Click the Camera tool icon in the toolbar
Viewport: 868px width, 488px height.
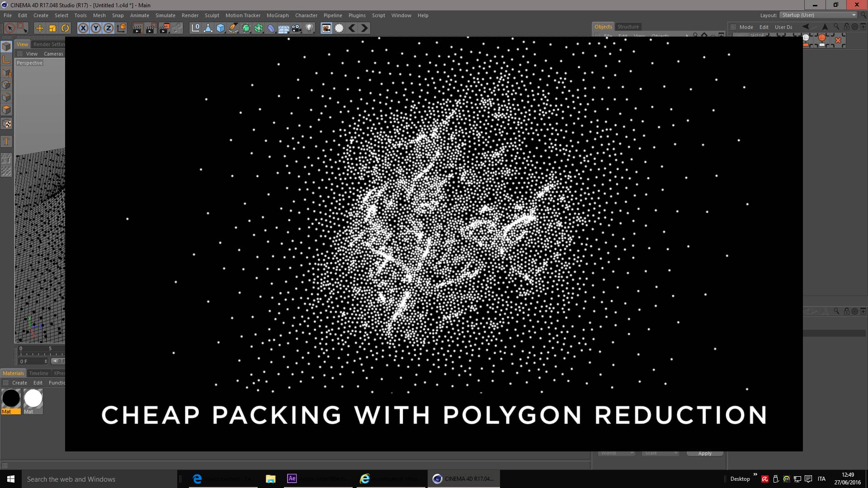coord(296,28)
